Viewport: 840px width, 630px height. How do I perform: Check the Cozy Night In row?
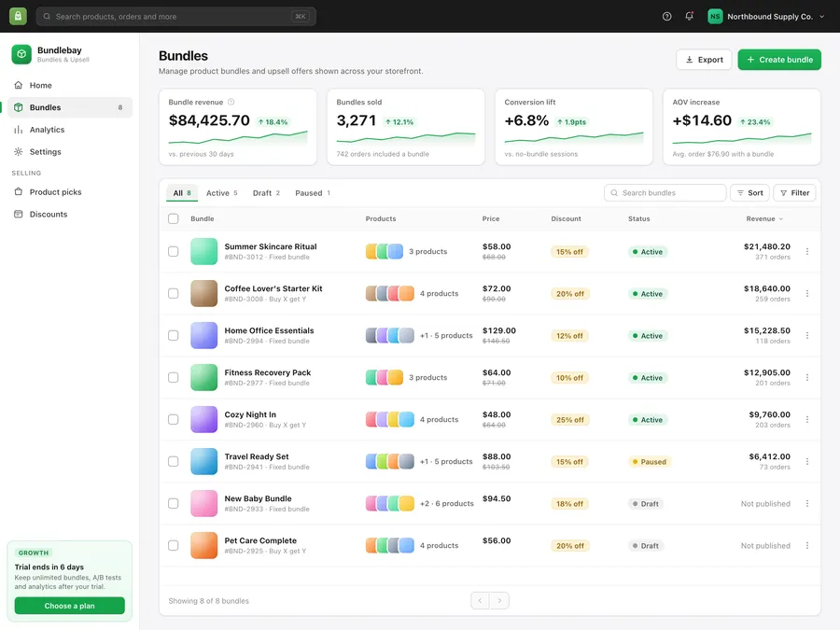pyautogui.click(x=173, y=419)
